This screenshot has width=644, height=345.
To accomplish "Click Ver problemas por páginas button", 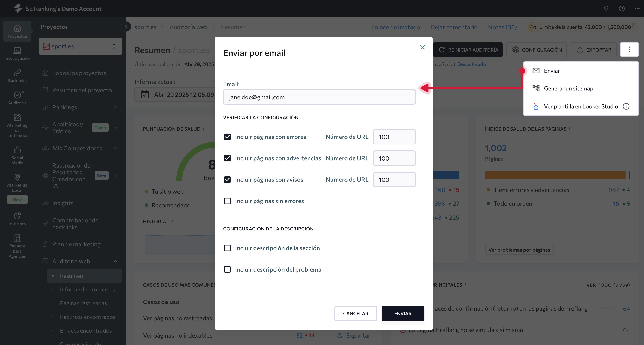I will pos(519,250).
